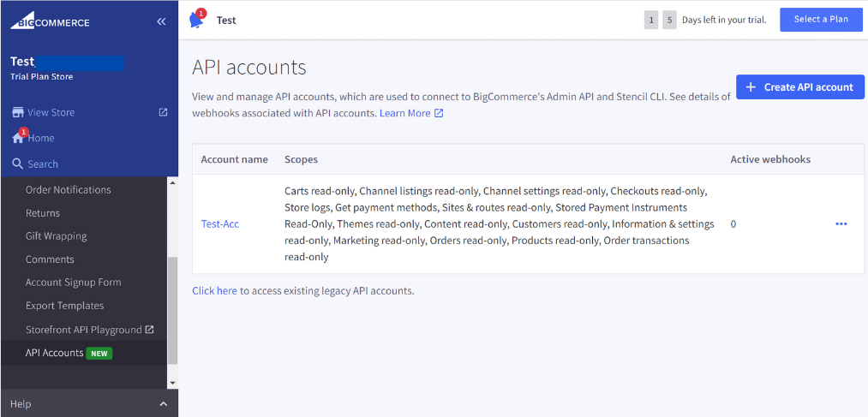This screenshot has height=417, width=868.
Task: Open API Accounts menu item
Action: click(55, 353)
